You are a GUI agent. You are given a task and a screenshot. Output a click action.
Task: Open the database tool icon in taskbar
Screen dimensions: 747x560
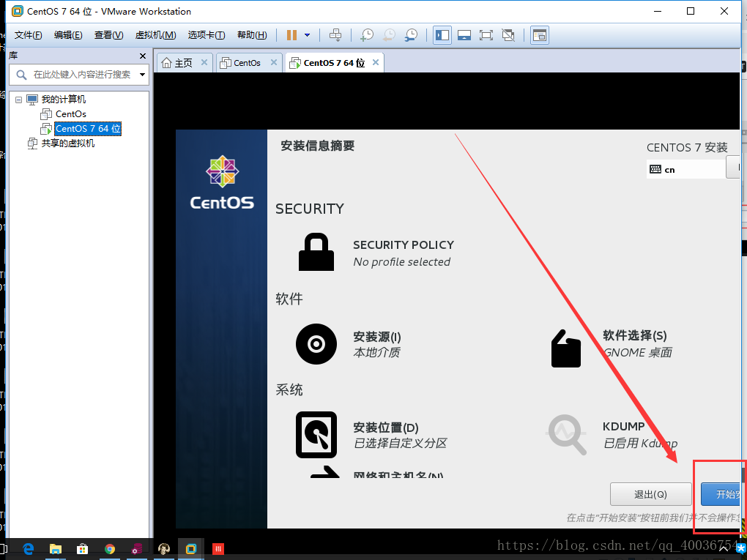coord(137,549)
